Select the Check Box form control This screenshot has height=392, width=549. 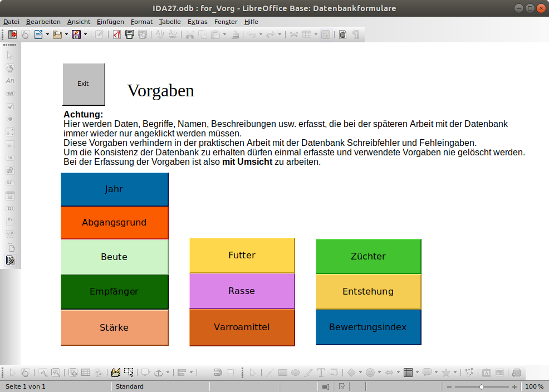(10, 106)
